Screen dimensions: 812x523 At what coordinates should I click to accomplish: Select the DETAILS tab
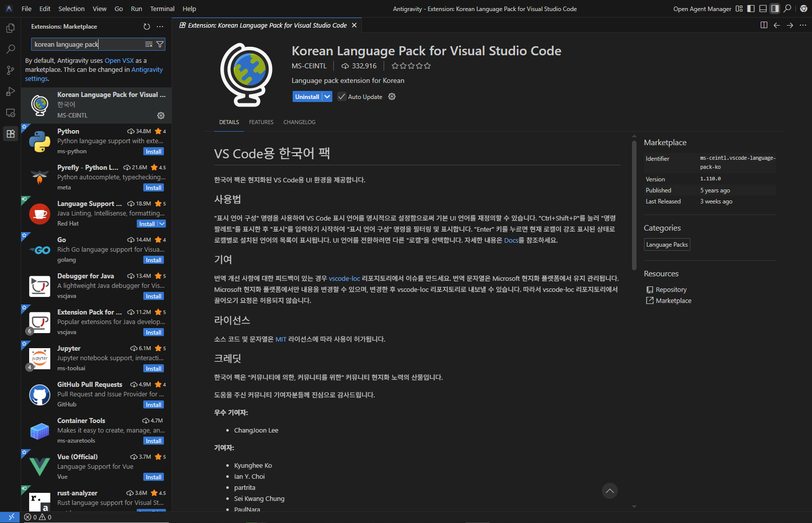229,122
